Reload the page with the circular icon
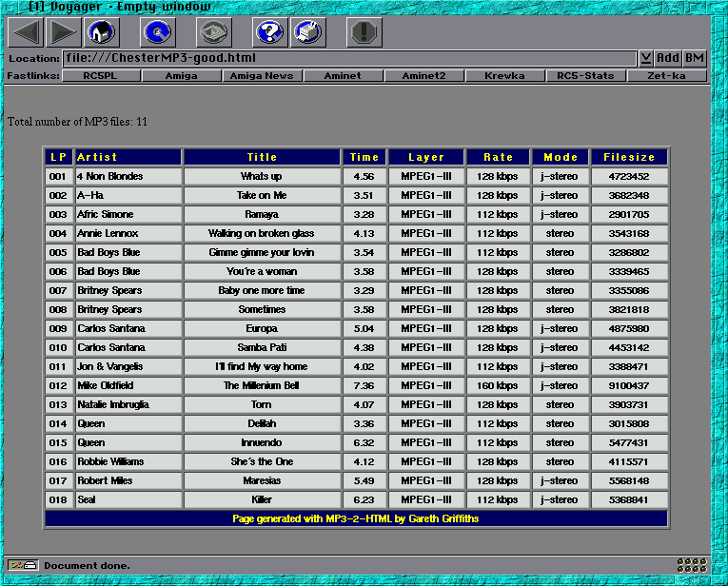 tap(158, 32)
